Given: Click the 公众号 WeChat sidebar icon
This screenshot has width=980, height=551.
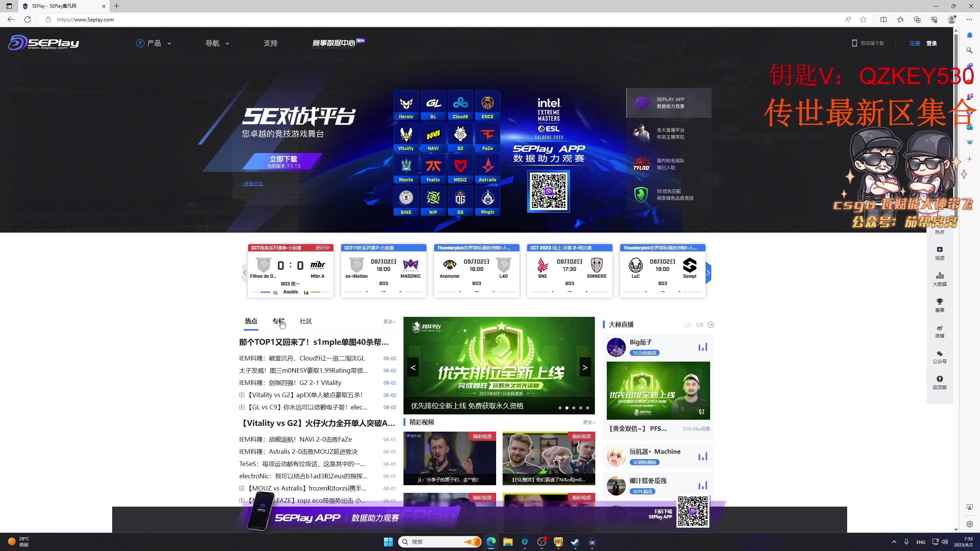Looking at the screenshot, I should [940, 357].
